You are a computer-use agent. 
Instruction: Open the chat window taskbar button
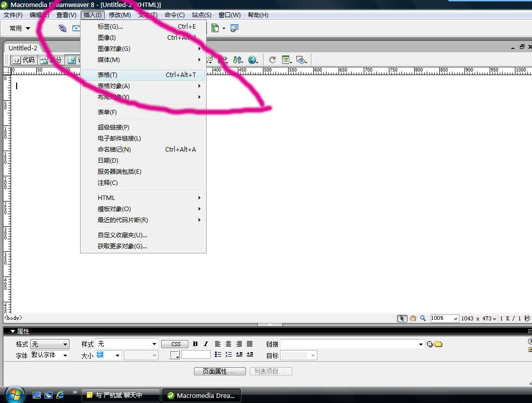click(120, 395)
